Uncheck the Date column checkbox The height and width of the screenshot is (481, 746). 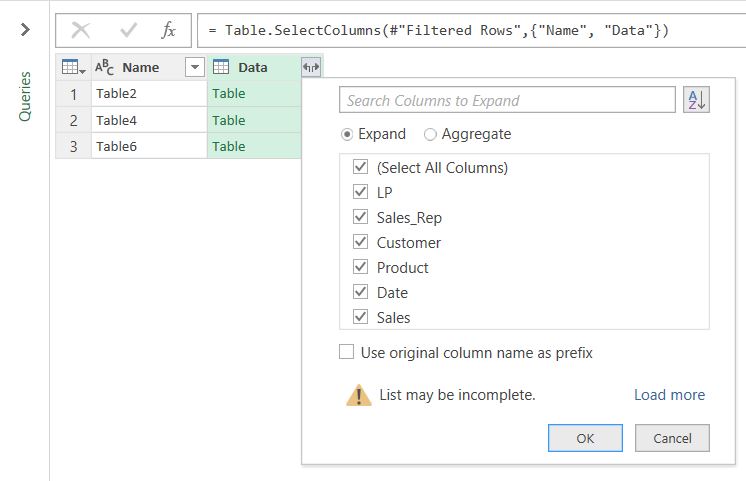[360, 292]
